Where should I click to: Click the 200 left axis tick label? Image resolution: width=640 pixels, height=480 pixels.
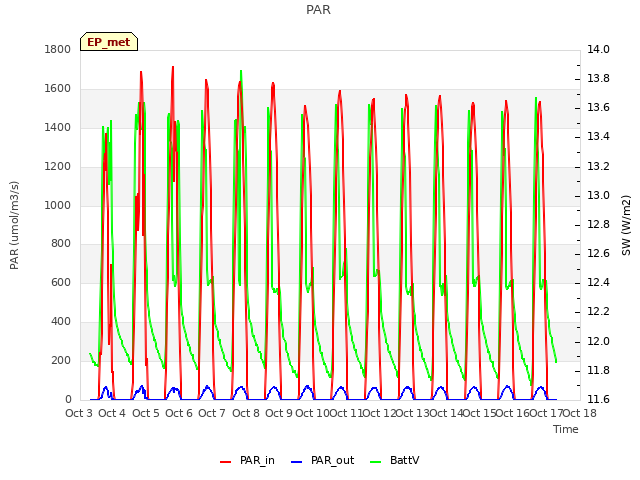(x=61, y=360)
